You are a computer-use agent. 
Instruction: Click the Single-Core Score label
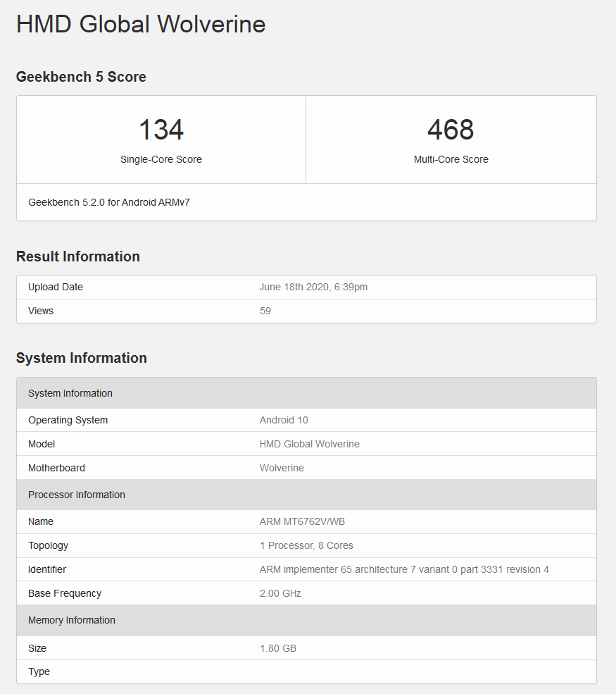click(161, 159)
